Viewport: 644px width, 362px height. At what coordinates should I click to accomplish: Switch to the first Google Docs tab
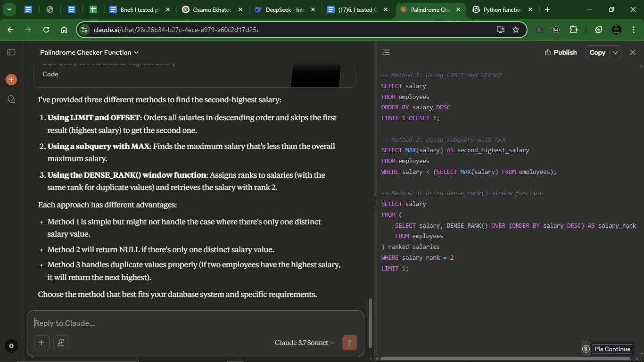(28, 9)
